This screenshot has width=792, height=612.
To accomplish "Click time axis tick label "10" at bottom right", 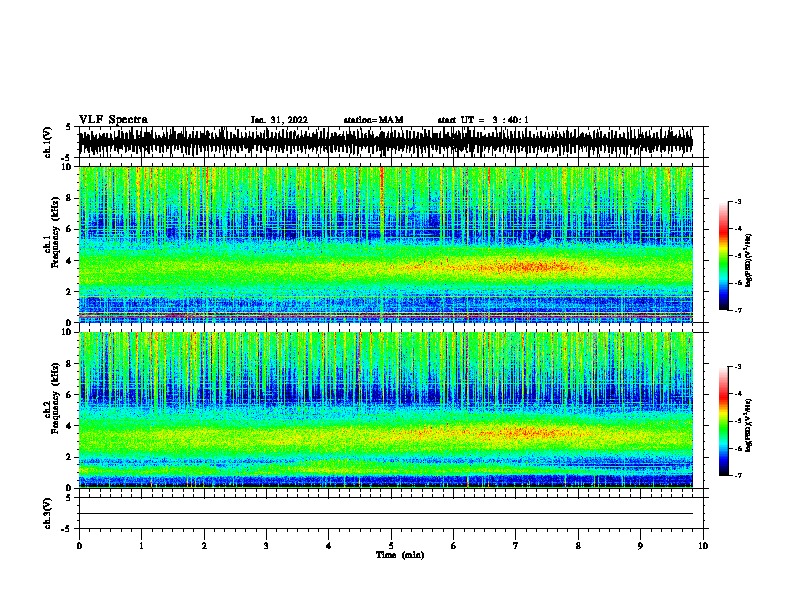I will click(x=703, y=546).
